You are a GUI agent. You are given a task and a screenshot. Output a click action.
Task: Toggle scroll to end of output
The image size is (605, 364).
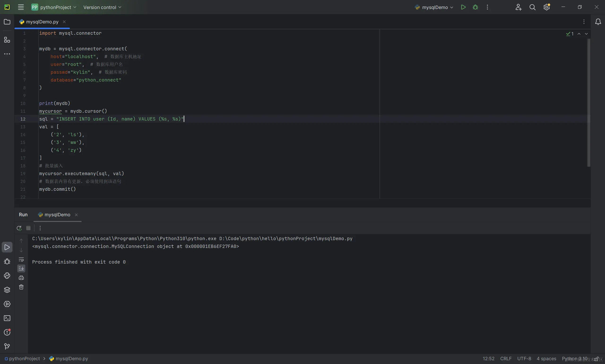21,268
